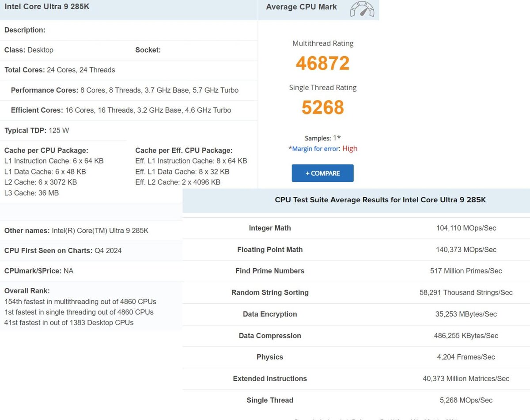Click the Average CPU Mark heading

pos(301,7)
